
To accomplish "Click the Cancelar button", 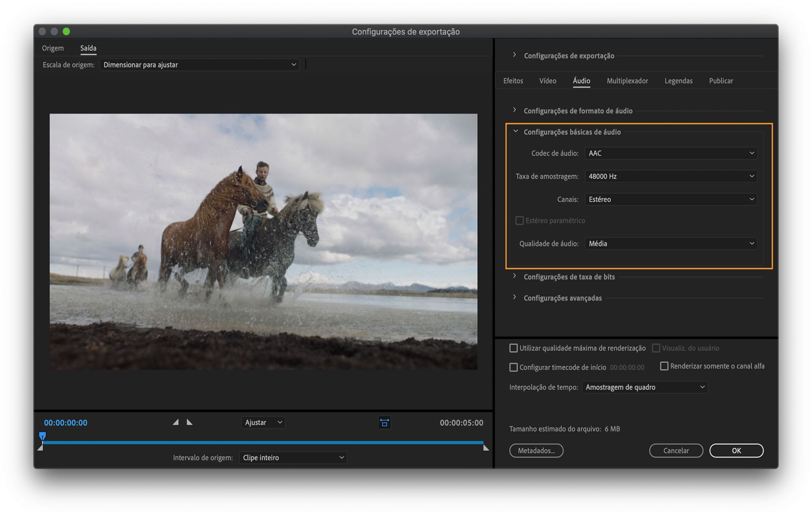I will pos(676,450).
